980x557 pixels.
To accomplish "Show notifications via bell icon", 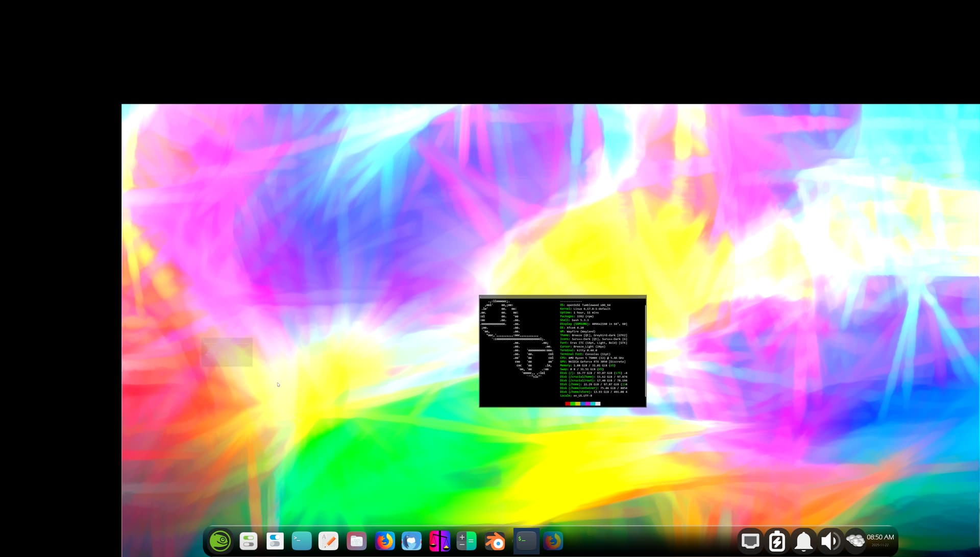I will (x=804, y=541).
